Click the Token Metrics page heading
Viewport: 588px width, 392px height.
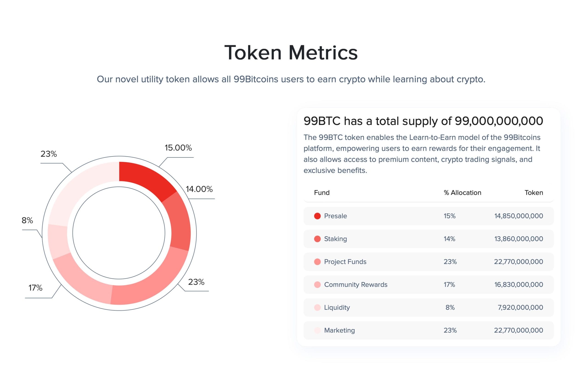[291, 53]
